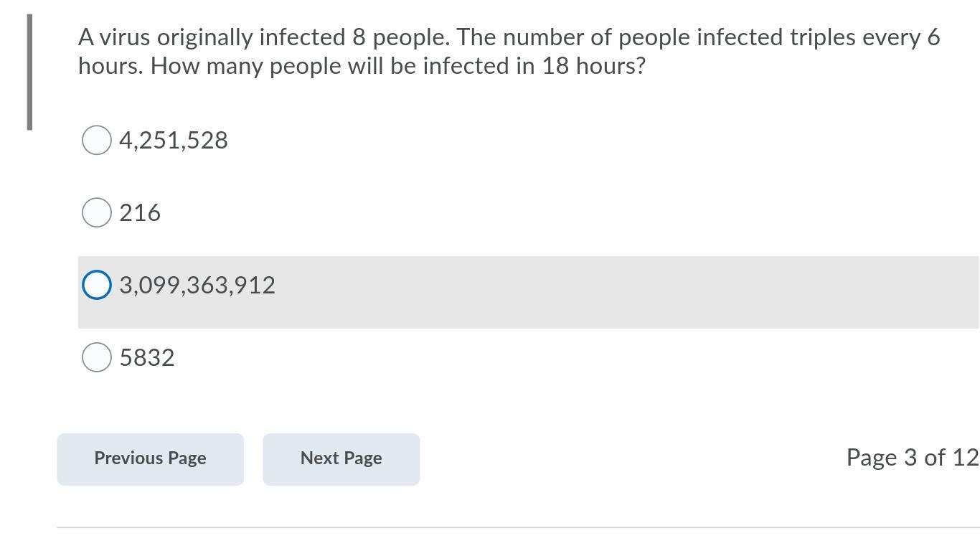Select the 4,251,528 radio button

point(97,140)
